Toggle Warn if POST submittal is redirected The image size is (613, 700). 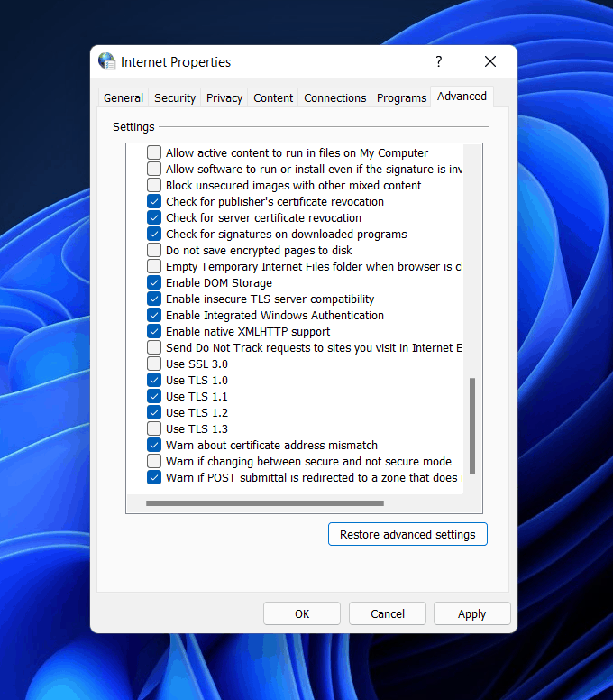pyautogui.click(x=154, y=477)
